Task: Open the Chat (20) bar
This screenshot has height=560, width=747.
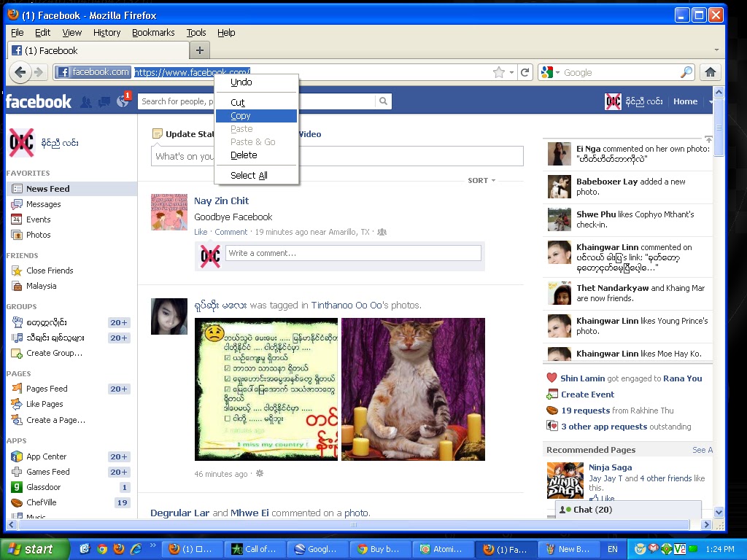Action: click(628, 510)
